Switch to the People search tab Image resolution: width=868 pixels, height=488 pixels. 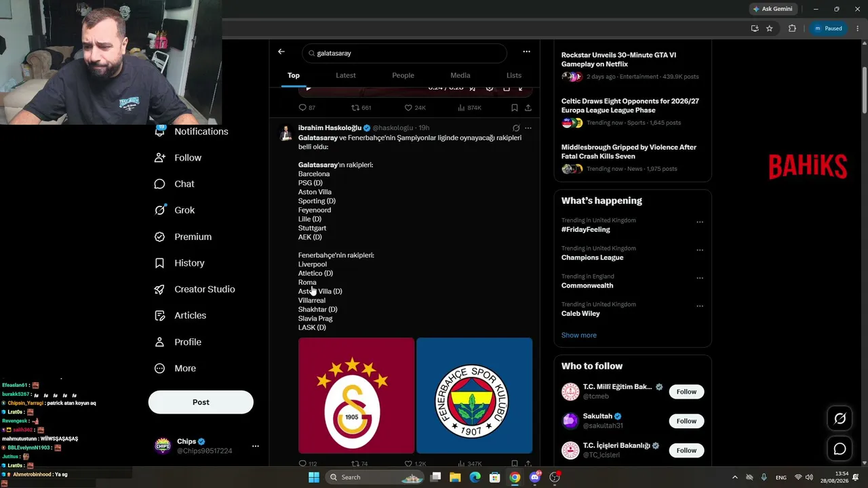tap(403, 75)
